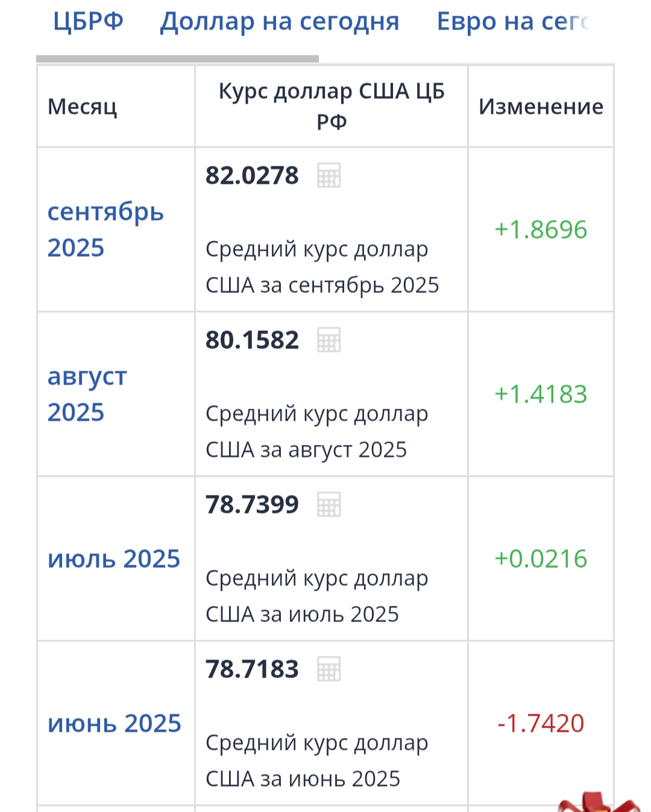Screen dimensions: 651x812
Task: Click the +1.4183 change value
Action: [541, 394]
